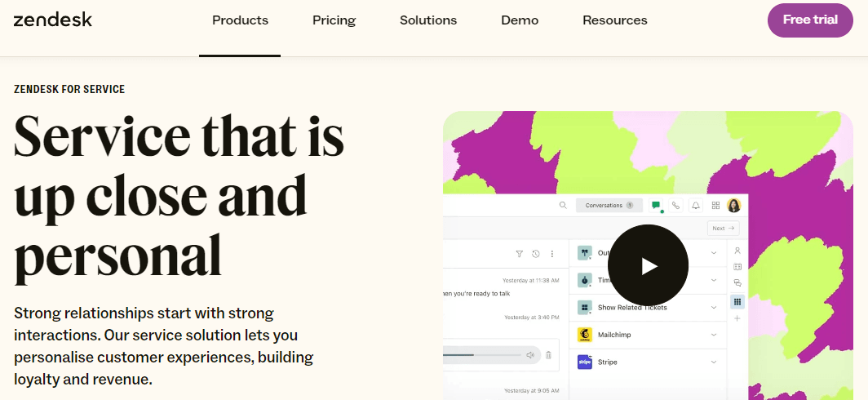Open the conversation history clock icon

pyautogui.click(x=535, y=254)
